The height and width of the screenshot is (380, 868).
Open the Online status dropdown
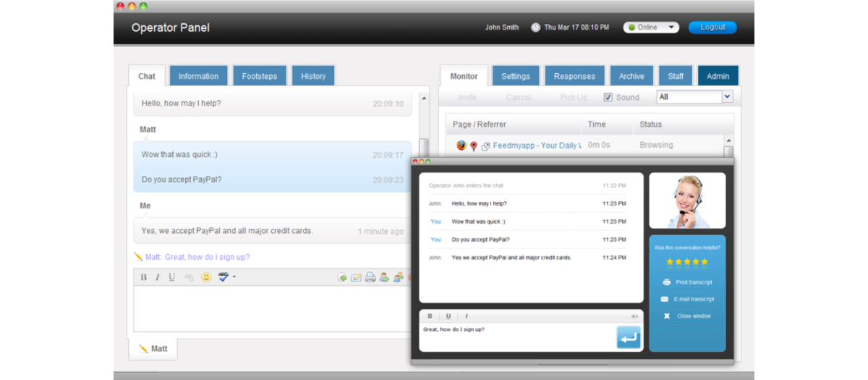point(651,28)
